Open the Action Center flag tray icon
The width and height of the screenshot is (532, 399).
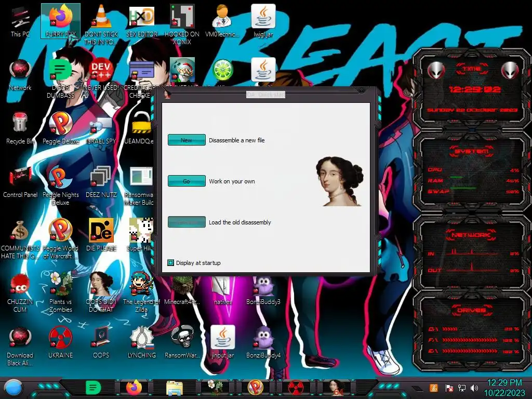point(449,388)
